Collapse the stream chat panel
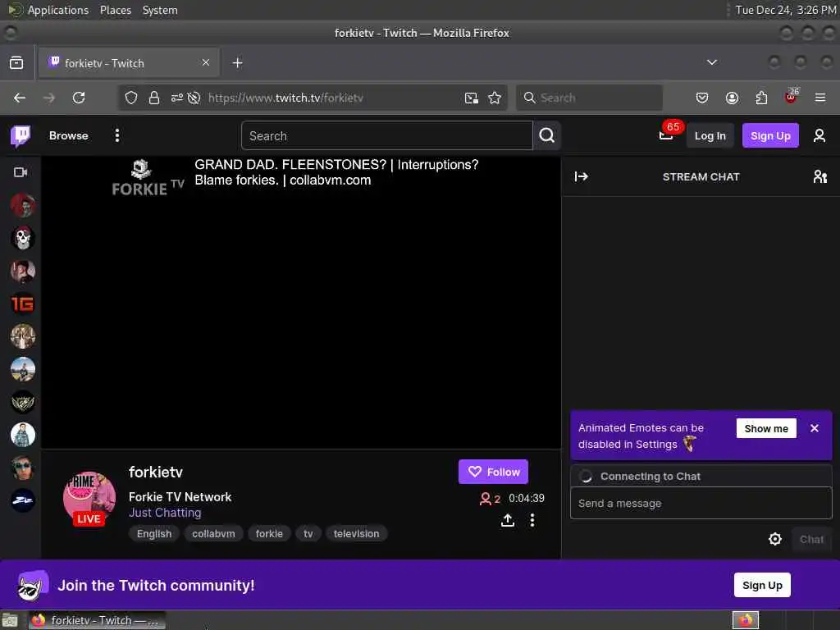 [582, 177]
